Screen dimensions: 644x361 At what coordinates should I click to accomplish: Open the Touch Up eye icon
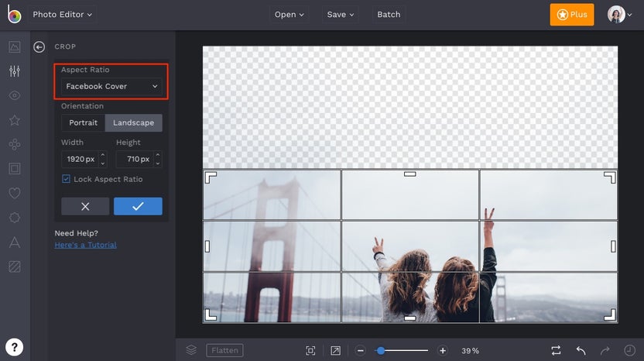15,95
